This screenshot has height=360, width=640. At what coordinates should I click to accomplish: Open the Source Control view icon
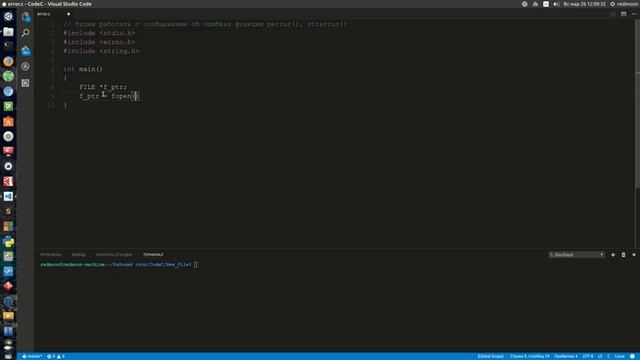point(26,51)
